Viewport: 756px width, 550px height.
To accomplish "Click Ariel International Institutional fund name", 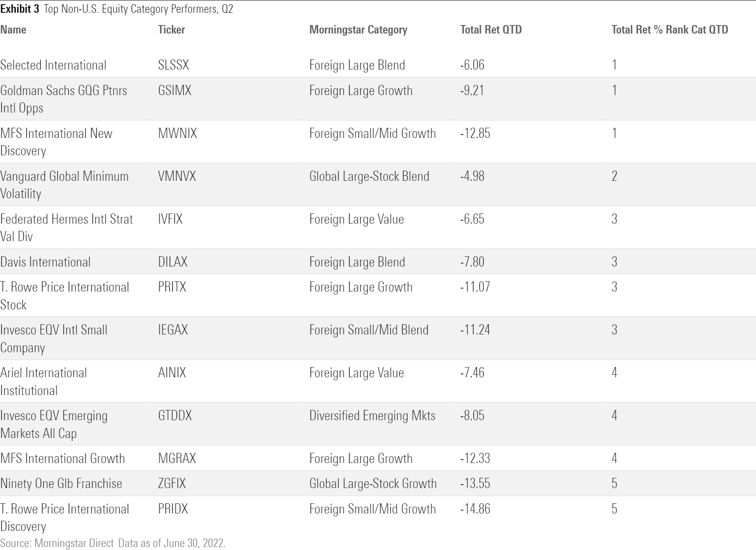I will [43, 381].
